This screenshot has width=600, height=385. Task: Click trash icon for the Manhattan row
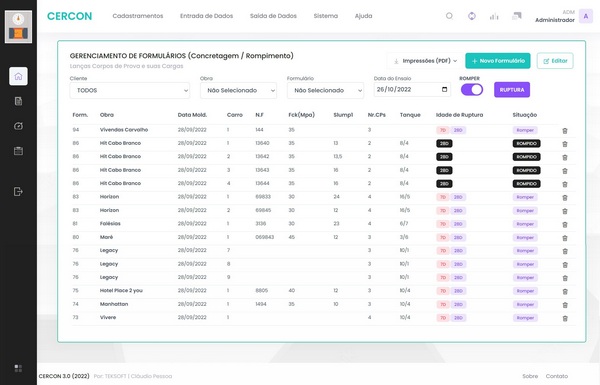(x=565, y=305)
